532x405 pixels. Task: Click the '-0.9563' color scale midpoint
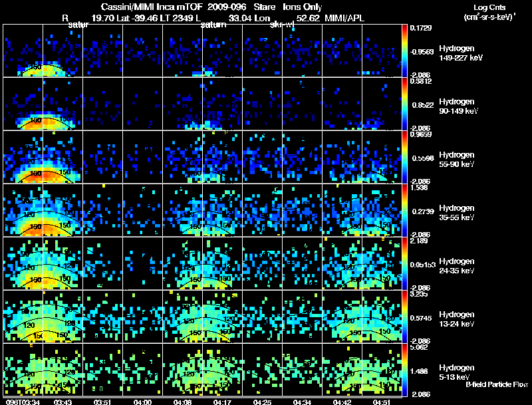click(422, 52)
